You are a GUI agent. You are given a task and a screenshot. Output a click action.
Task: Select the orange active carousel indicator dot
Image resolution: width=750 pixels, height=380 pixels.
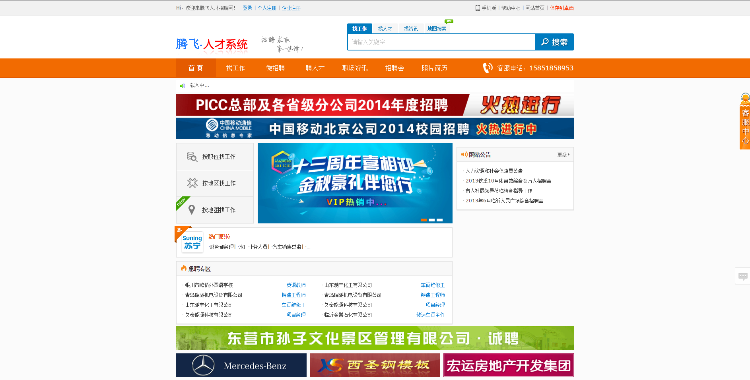click(424, 220)
